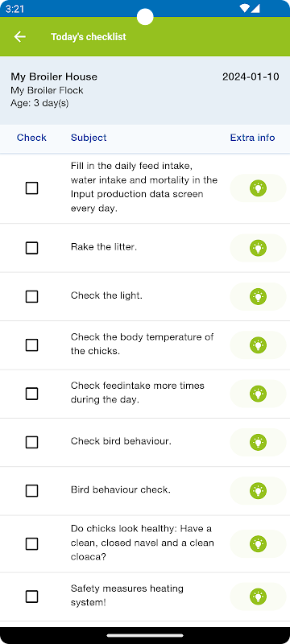Click the Extra info column header
The height and width of the screenshot is (644, 290).
[x=252, y=138]
